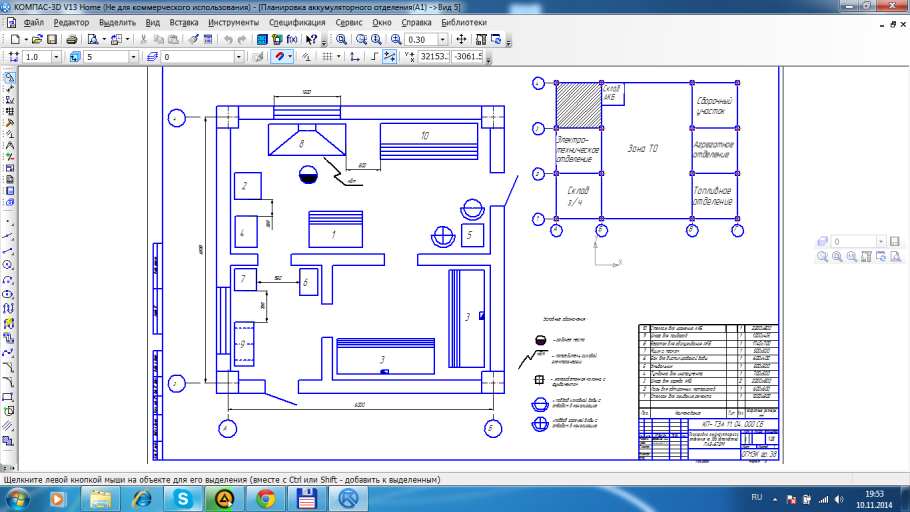
Task: Toggle the magnet snapping button
Action: pos(280,57)
